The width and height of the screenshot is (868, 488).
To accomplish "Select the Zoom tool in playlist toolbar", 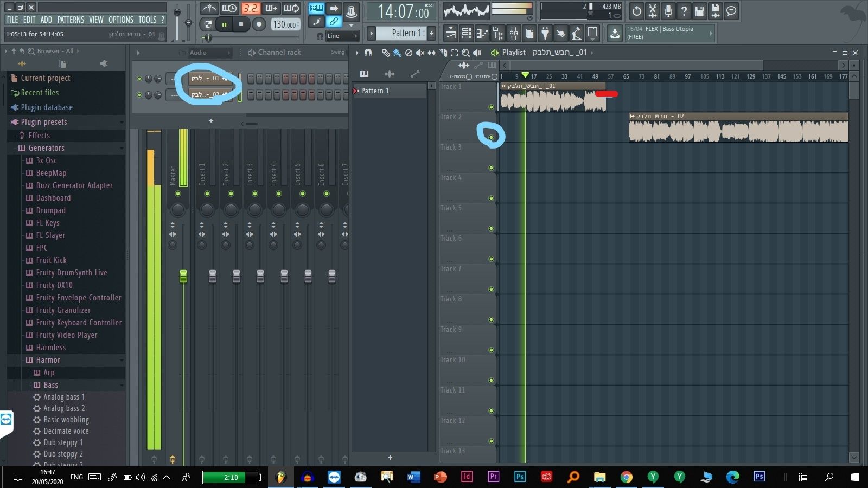I will pos(465,53).
